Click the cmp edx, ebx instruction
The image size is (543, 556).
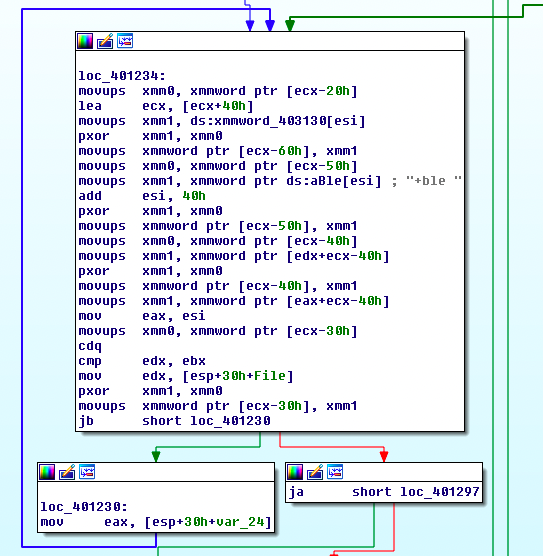pos(142,361)
